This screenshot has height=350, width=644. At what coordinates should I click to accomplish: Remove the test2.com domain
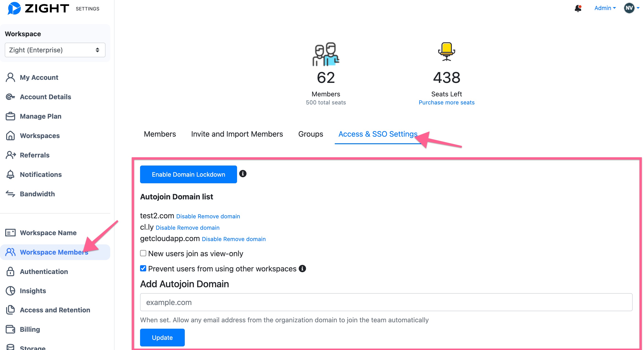point(219,216)
